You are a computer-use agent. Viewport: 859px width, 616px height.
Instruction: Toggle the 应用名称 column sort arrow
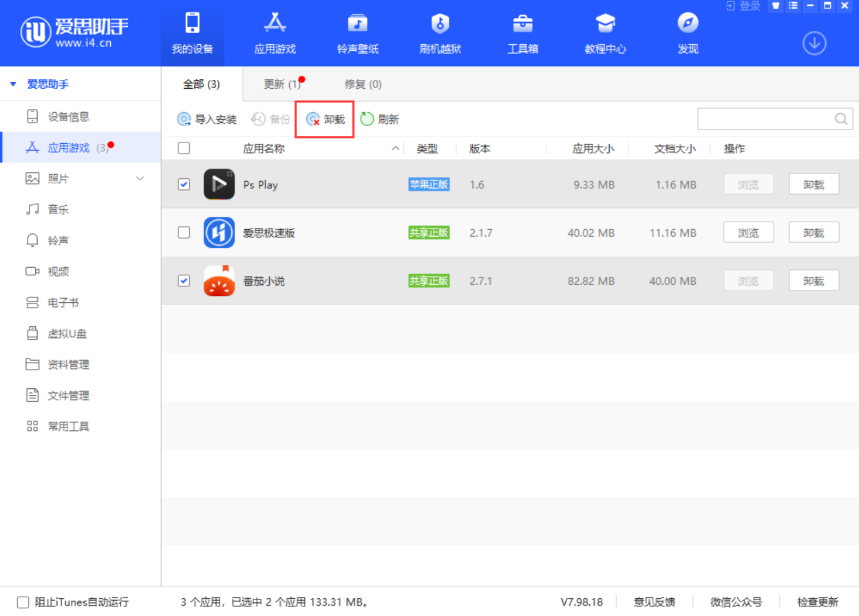(x=395, y=148)
